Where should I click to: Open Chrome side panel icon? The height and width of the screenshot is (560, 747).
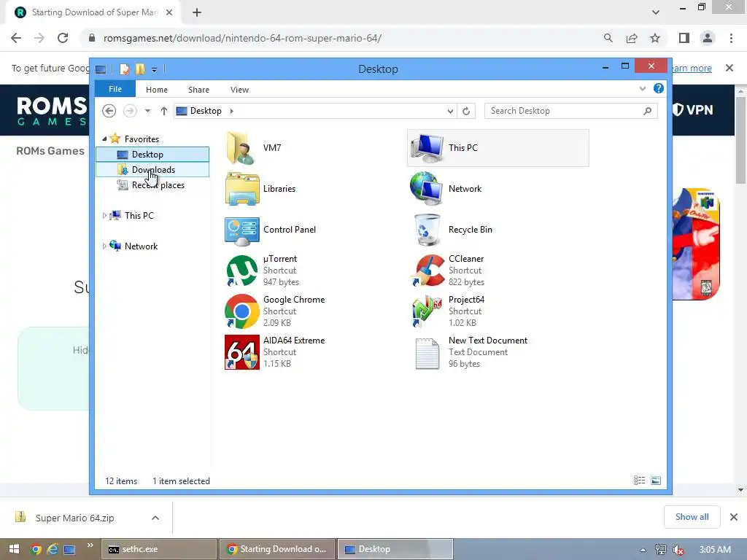(684, 38)
